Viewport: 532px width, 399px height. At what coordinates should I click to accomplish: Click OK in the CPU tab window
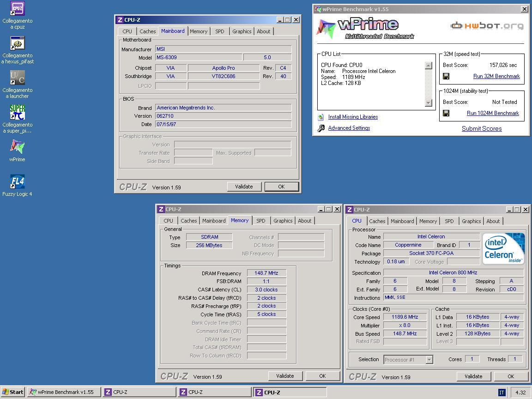(511, 376)
